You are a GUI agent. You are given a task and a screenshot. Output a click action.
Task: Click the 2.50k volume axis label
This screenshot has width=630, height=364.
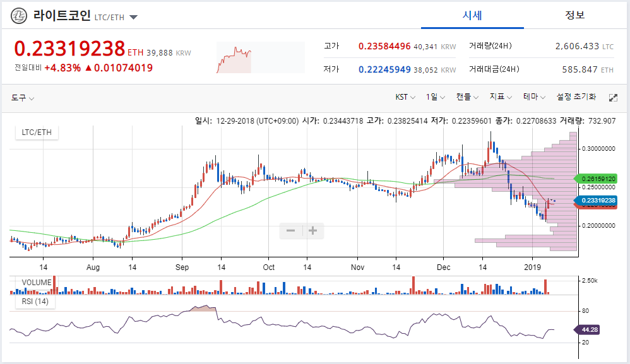(x=590, y=281)
